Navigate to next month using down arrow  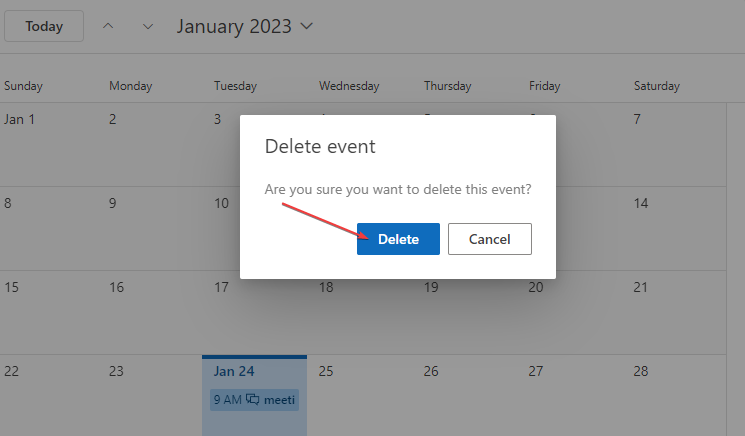coord(148,26)
